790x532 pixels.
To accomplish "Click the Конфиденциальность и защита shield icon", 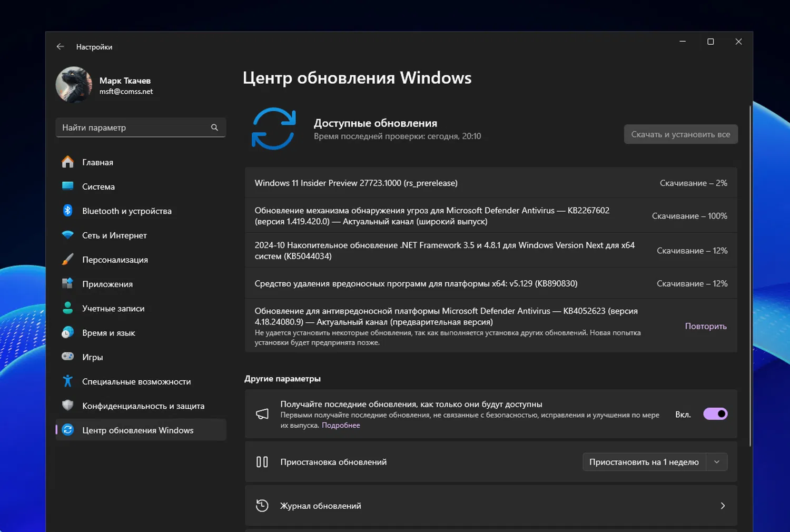I will 68,405.
